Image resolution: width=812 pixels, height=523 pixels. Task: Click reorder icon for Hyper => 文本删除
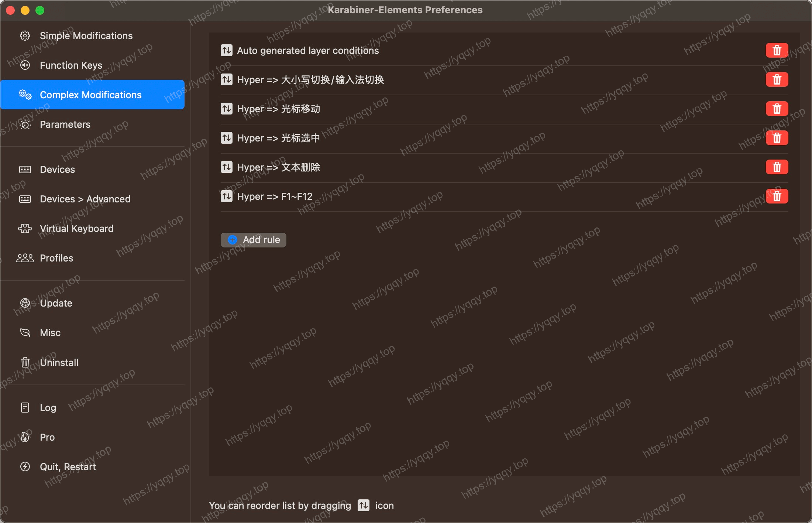coord(227,167)
